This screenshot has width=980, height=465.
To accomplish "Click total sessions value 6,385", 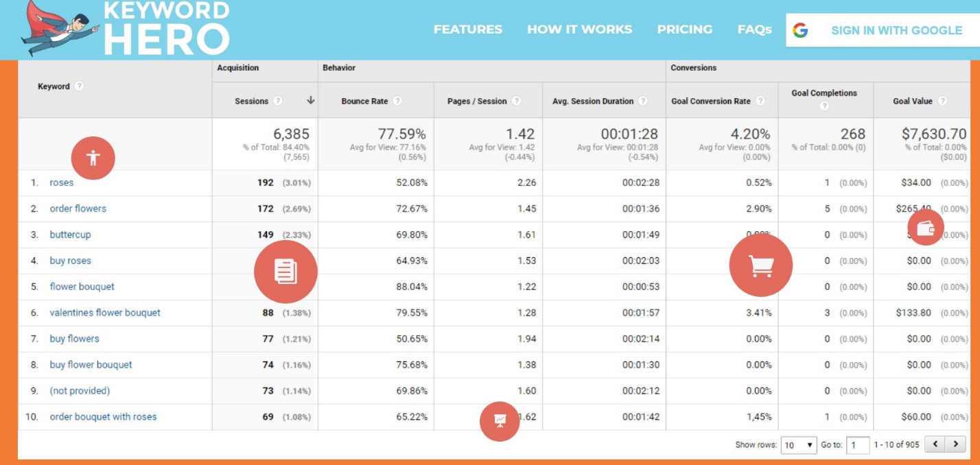I will click(291, 134).
